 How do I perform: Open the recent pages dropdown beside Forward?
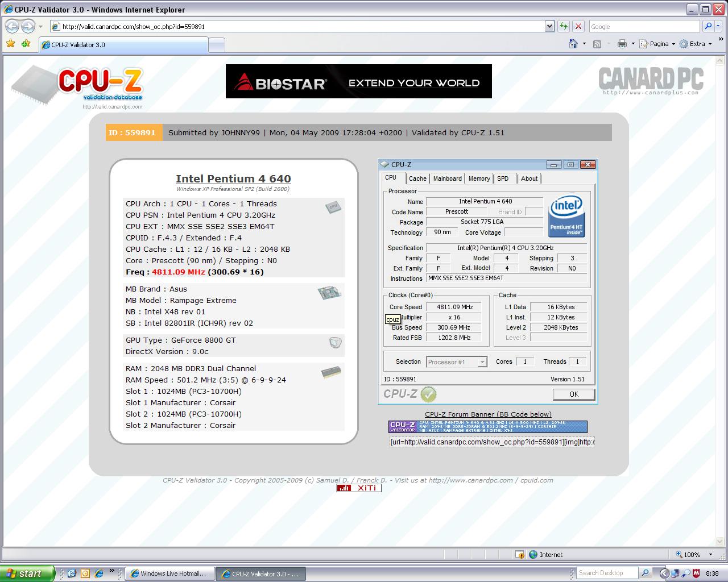[40, 27]
